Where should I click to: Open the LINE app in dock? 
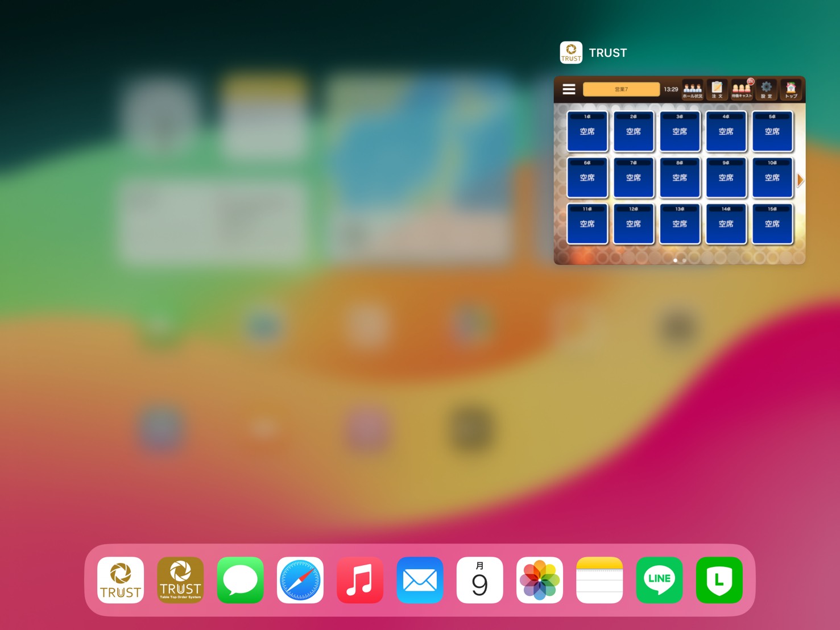point(659,580)
